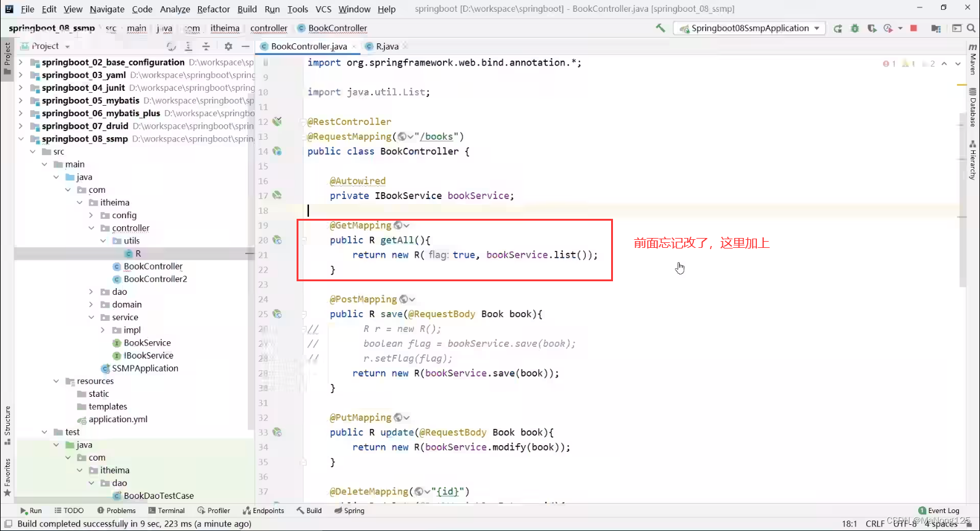Open the Springboot08SsmpApplication run configuration dropdown
This screenshot has height=531, width=980.
(x=749, y=28)
